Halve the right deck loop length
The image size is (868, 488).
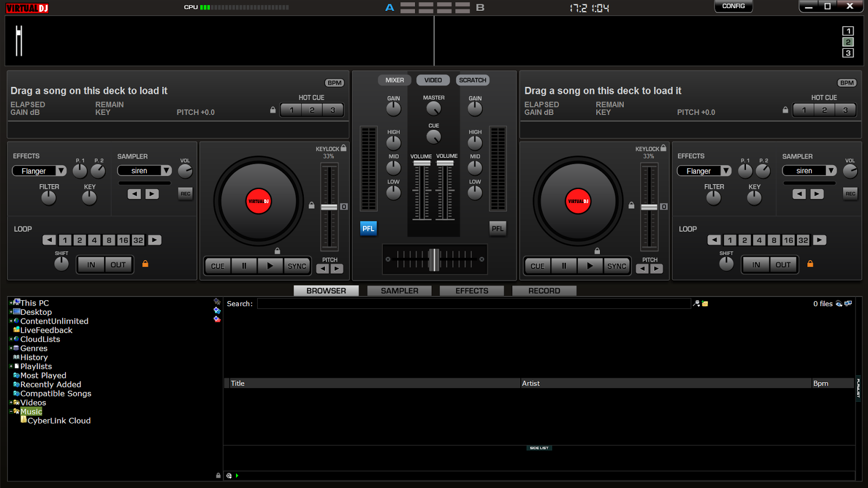click(714, 240)
